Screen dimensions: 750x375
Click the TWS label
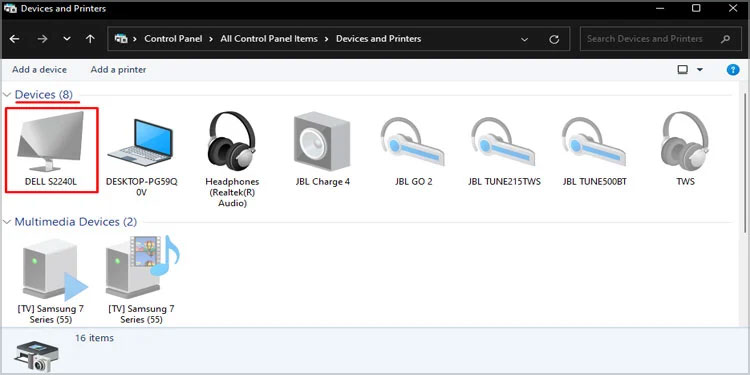(x=685, y=182)
